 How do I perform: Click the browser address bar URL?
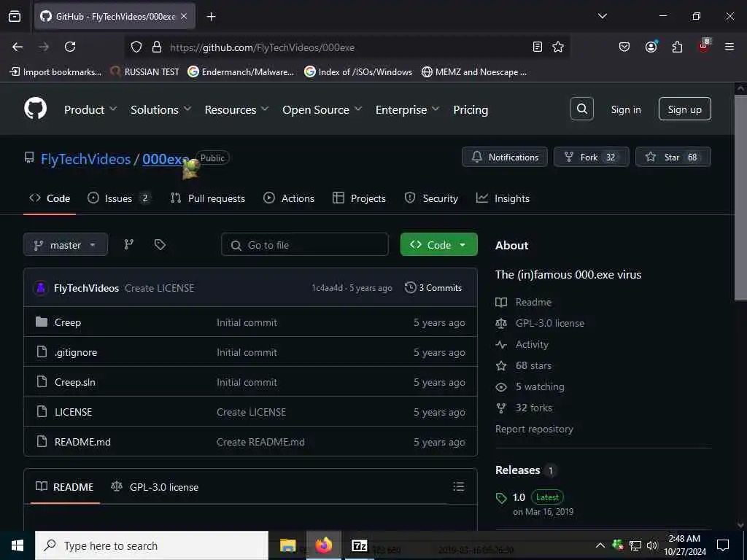pos(262,47)
